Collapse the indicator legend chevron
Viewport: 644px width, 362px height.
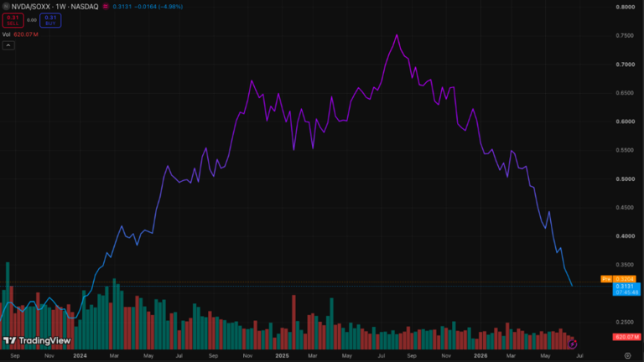click(x=8, y=45)
